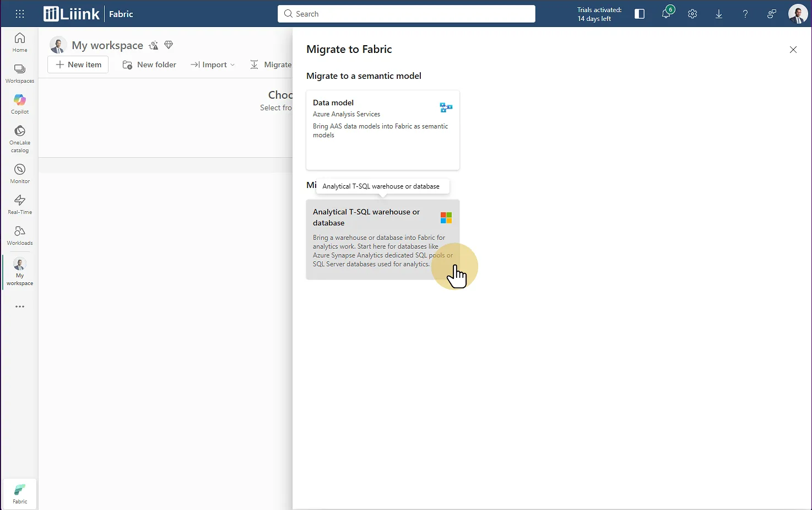Select Workspaces in the navigation
This screenshot has height=510, width=812.
pos(20,73)
